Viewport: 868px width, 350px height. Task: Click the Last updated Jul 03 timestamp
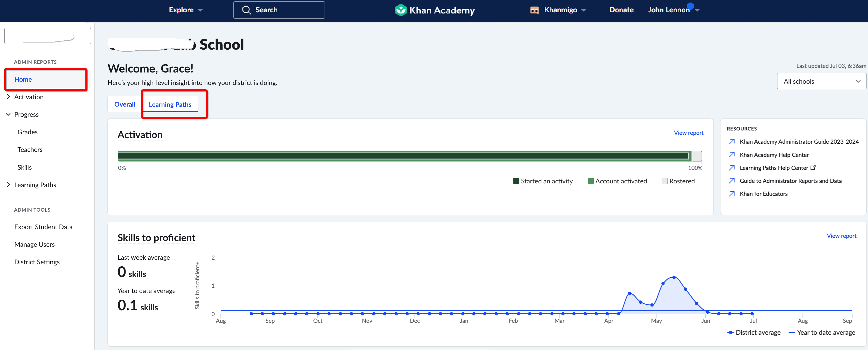[x=831, y=66]
